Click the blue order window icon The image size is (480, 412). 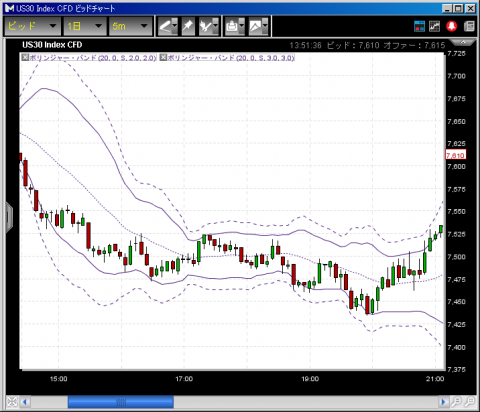(419, 26)
